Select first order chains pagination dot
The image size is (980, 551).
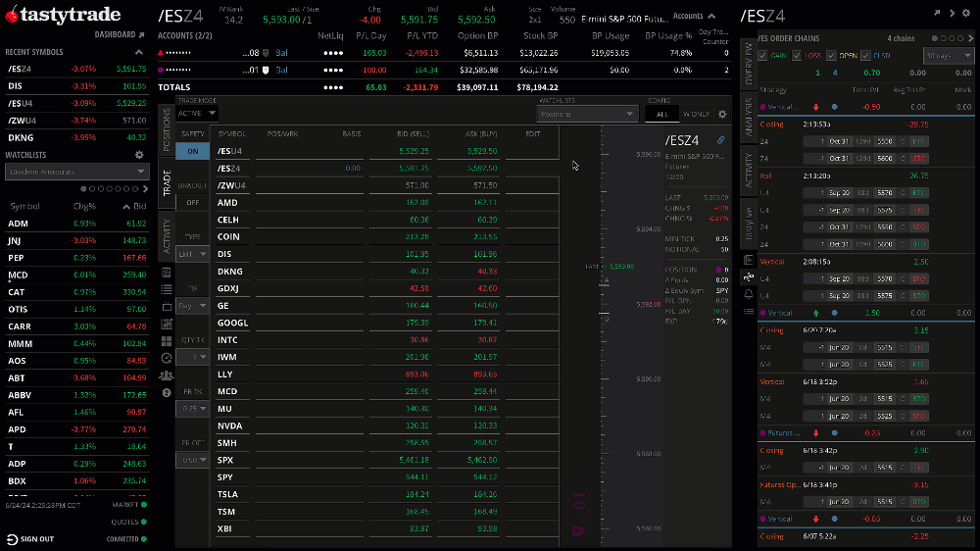tap(934, 39)
